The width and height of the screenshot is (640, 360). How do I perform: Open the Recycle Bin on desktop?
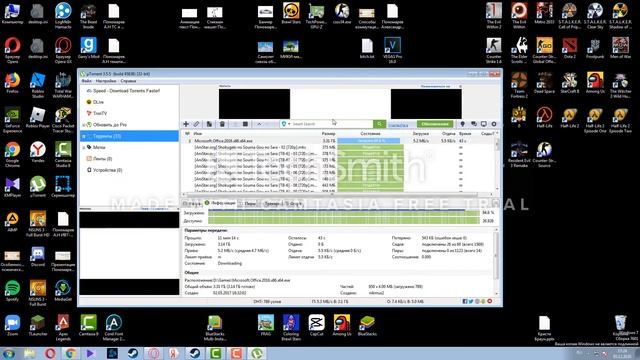pyautogui.click(x=620, y=325)
